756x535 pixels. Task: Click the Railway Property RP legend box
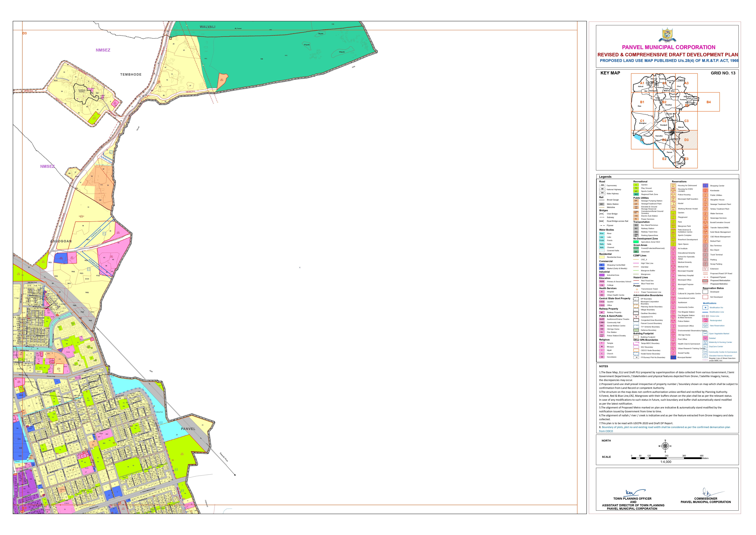[602, 312]
